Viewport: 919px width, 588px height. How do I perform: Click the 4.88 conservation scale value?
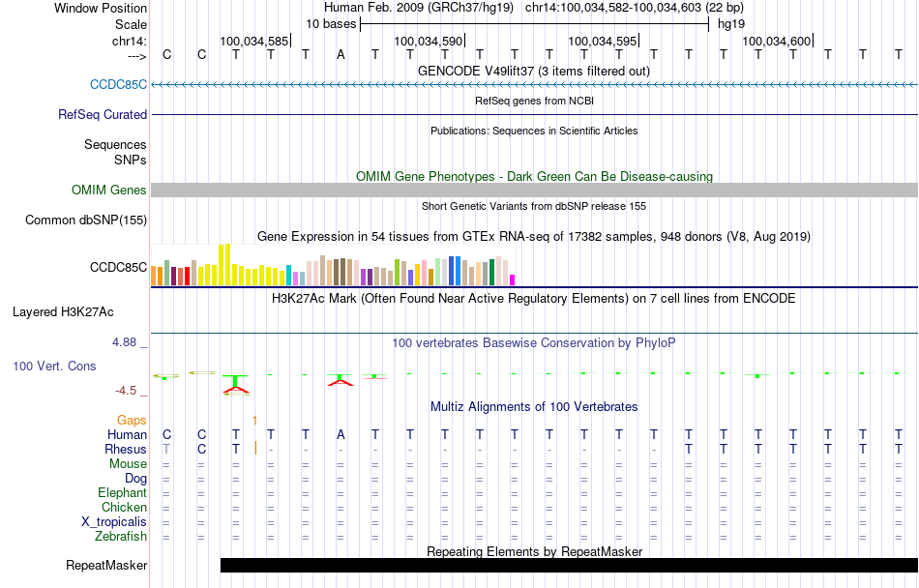(x=124, y=342)
